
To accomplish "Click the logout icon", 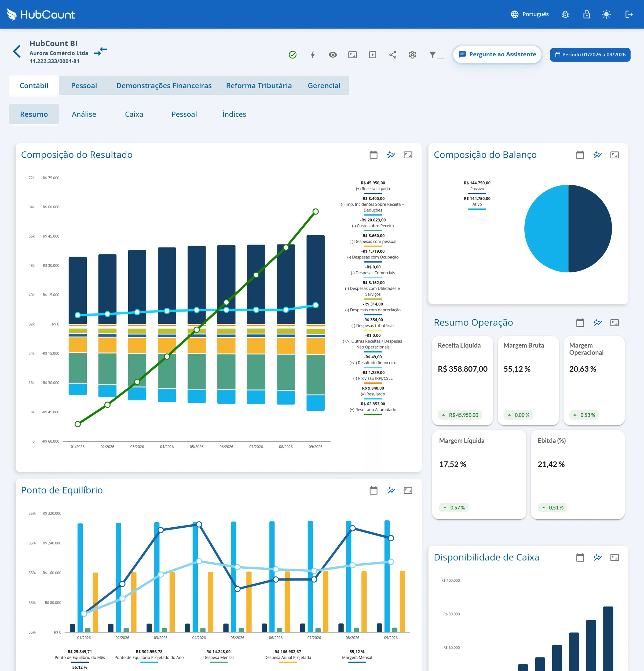I will (629, 14).
